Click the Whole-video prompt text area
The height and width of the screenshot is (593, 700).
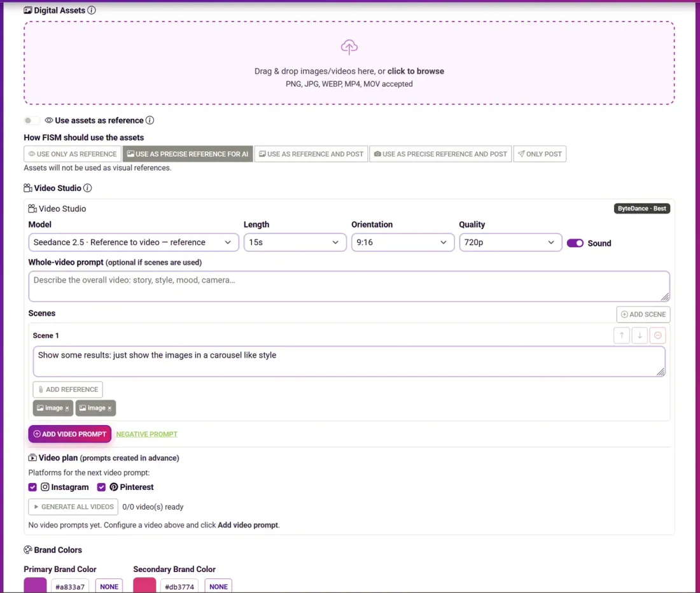(349, 286)
